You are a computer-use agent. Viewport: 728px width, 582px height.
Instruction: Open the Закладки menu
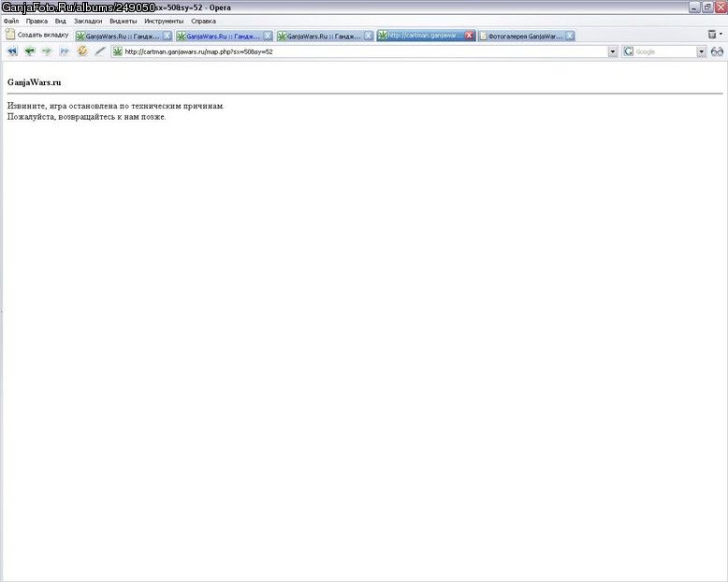point(88,21)
